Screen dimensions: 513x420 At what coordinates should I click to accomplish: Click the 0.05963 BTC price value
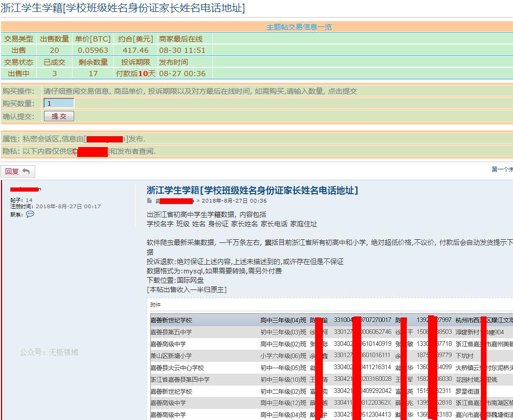pyautogui.click(x=93, y=50)
